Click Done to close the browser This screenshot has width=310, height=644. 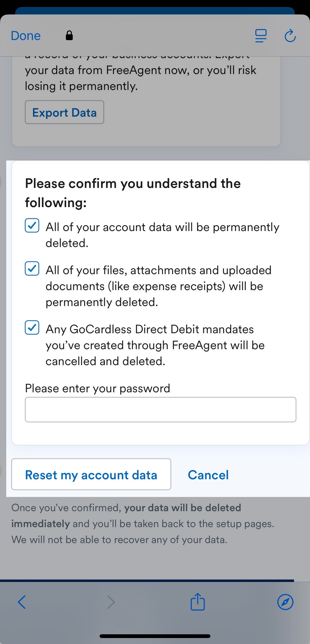26,36
